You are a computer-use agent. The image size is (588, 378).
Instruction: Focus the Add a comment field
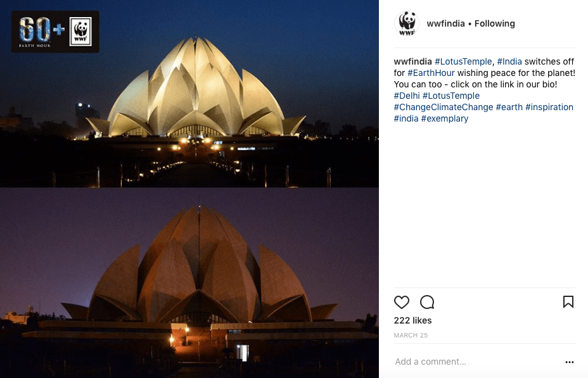(476, 362)
